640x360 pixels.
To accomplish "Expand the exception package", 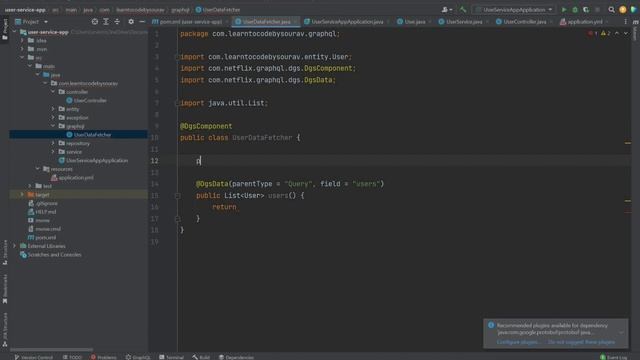I will pyautogui.click(x=53, y=118).
